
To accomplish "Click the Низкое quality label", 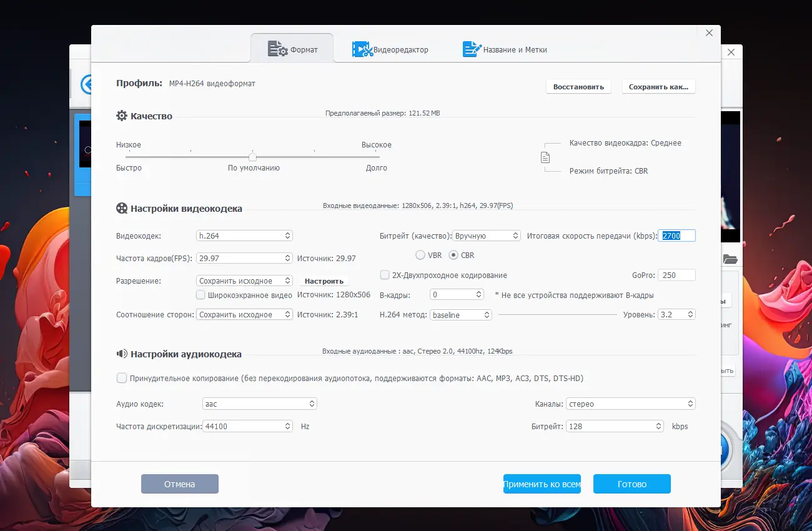I will (129, 145).
